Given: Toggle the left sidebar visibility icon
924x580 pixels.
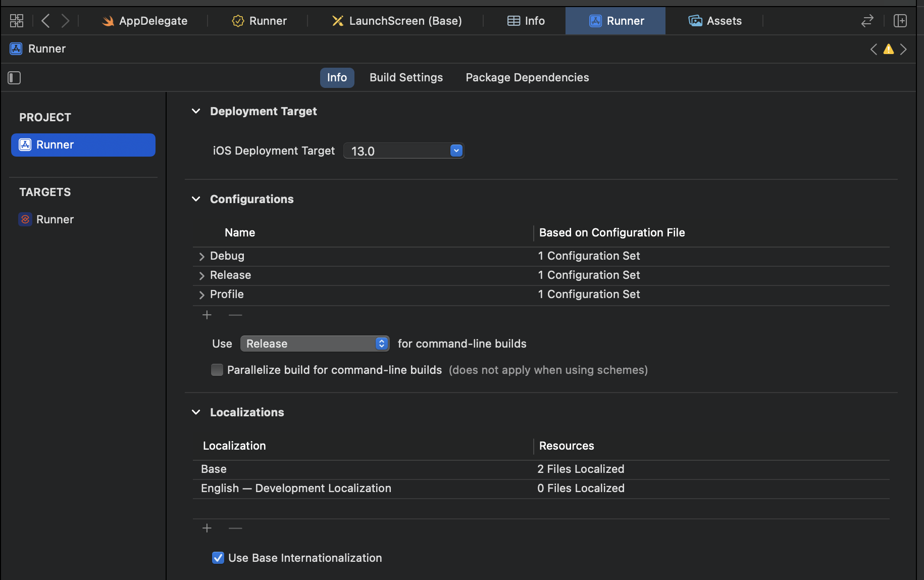Looking at the screenshot, I should tap(14, 78).
